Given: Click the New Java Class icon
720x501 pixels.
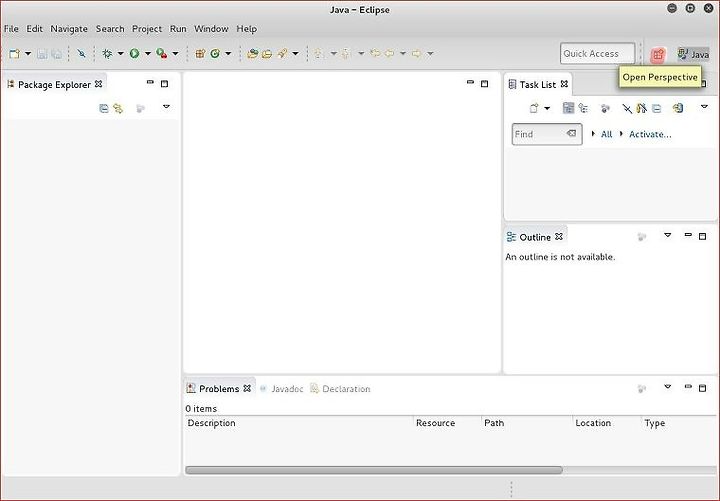Looking at the screenshot, I should pyautogui.click(x=215, y=54).
